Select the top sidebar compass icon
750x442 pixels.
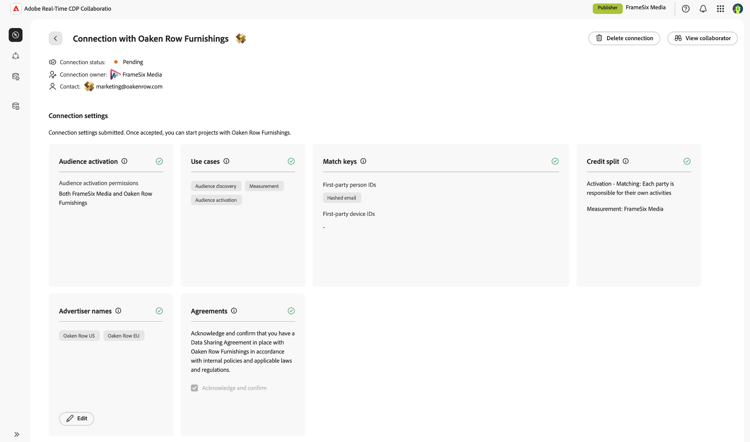[x=15, y=35]
